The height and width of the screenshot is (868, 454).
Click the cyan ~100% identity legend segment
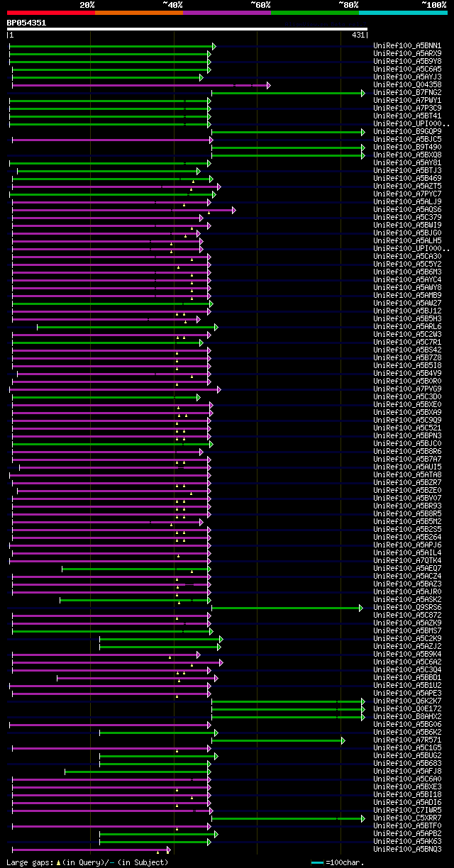tap(403, 13)
